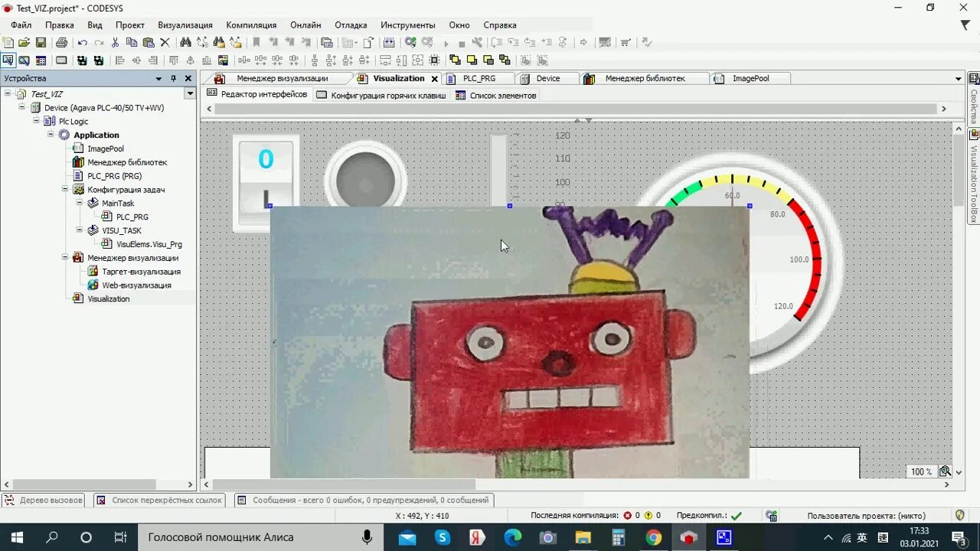Open the Файл menu
The width and height of the screenshot is (980, 551).
pos(21,25)
